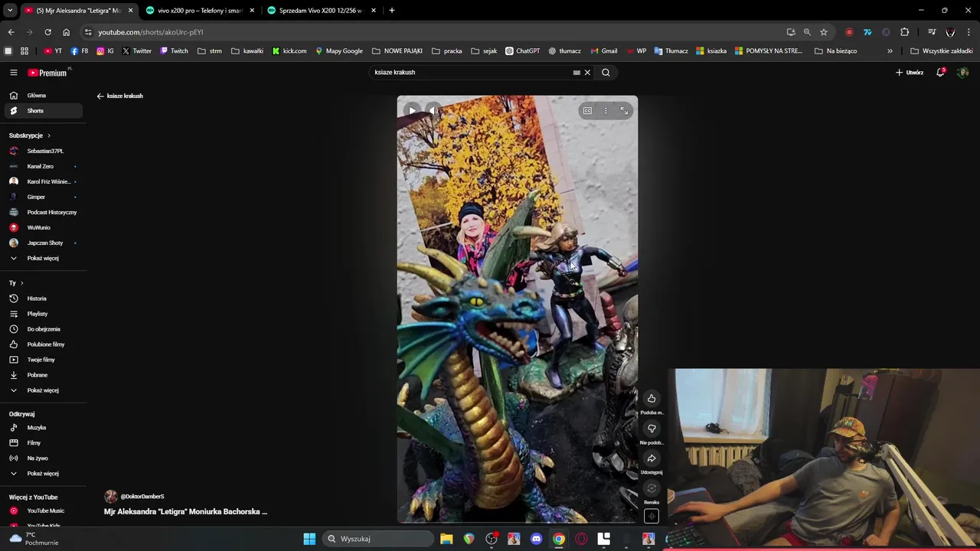Image resolution: width=980 pixels, height=551 pixels.
Task: Open the 'NOWE PAJĄKI' bookmark folder
Action: [x=397, y=51]
